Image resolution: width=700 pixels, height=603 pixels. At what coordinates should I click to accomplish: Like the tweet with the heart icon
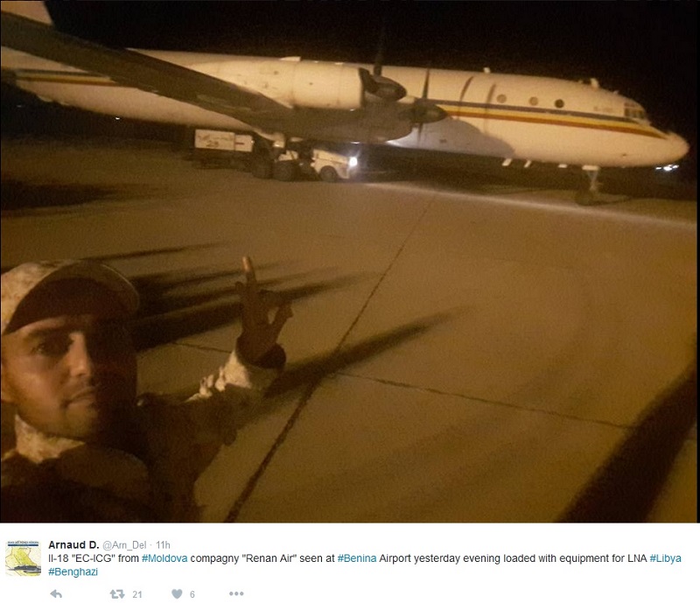pyautogui.click(x=177, y=593)
